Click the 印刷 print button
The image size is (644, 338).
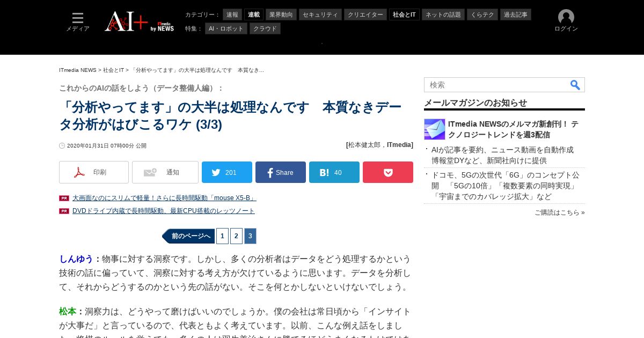click(x=94, y=172)
